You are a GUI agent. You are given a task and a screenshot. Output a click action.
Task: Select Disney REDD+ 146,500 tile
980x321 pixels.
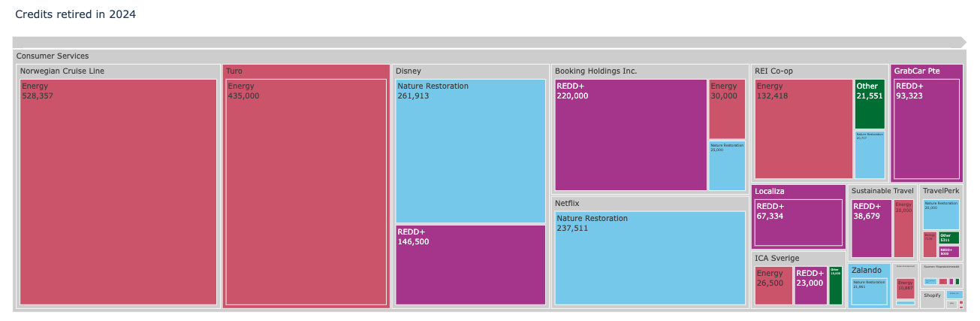click(x=470, y=265)
